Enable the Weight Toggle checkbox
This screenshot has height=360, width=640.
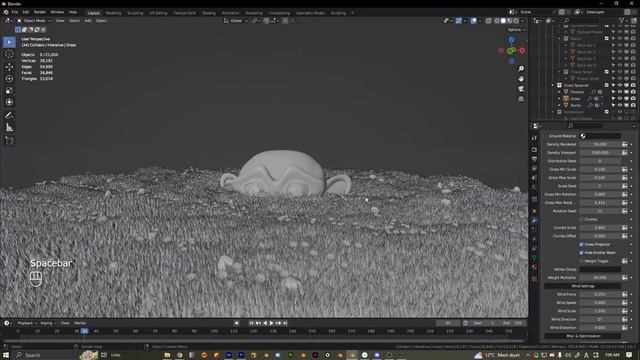coord(581,261)
